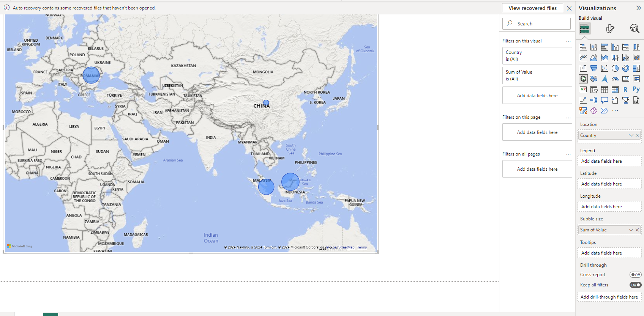Remove Sum of Value from Bubble size
The height and width of the screenshot is (316, 644).
(637, 230)
